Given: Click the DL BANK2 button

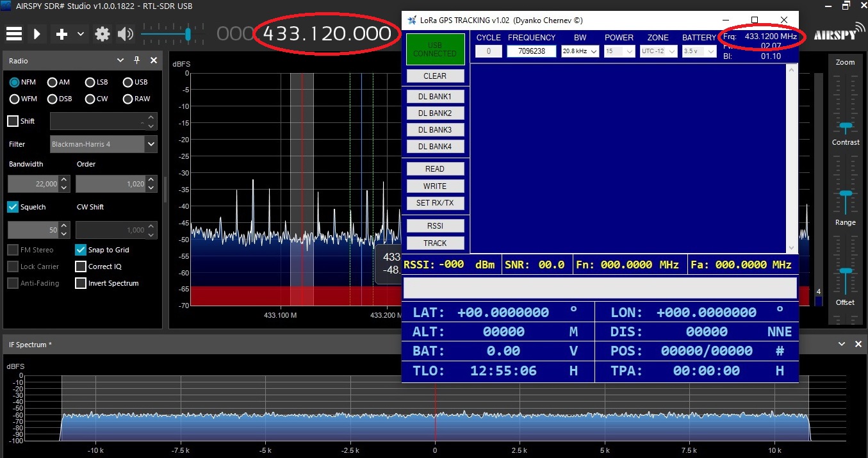Looking at the screenshot, I should tap(435, 113).
